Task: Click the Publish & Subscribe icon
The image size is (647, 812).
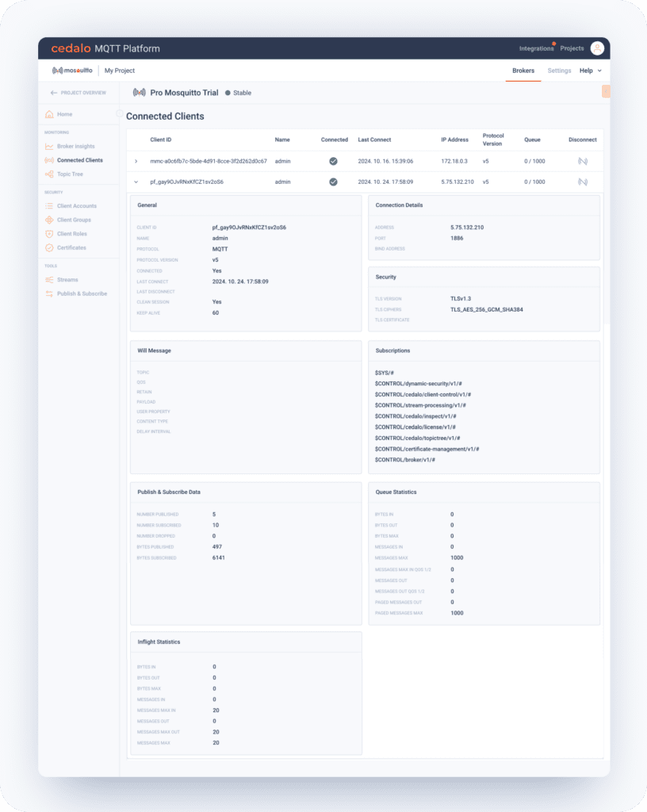Action: [49, 294]
